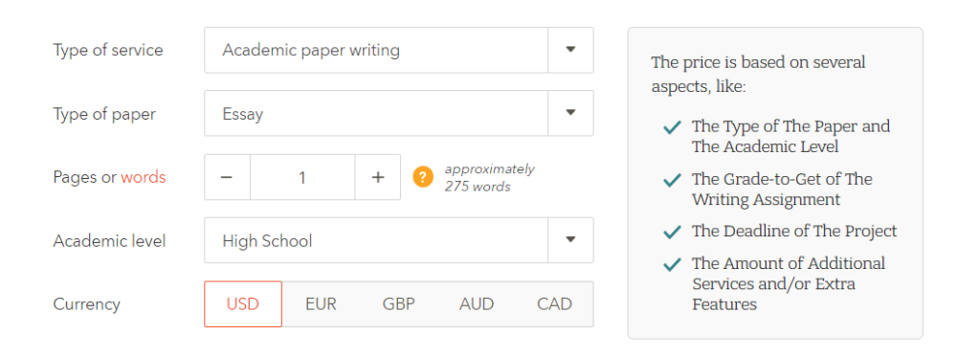Click checkmark beside Amount of Additional Services
The image size is (980, 357).
click(x=672, y=264)
